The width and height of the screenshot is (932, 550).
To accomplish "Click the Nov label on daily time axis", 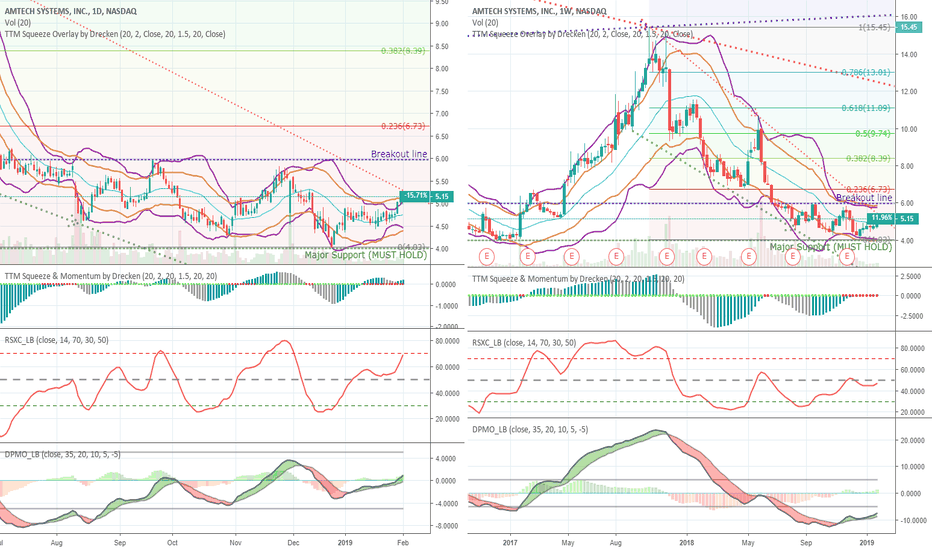I will [235, 542].
